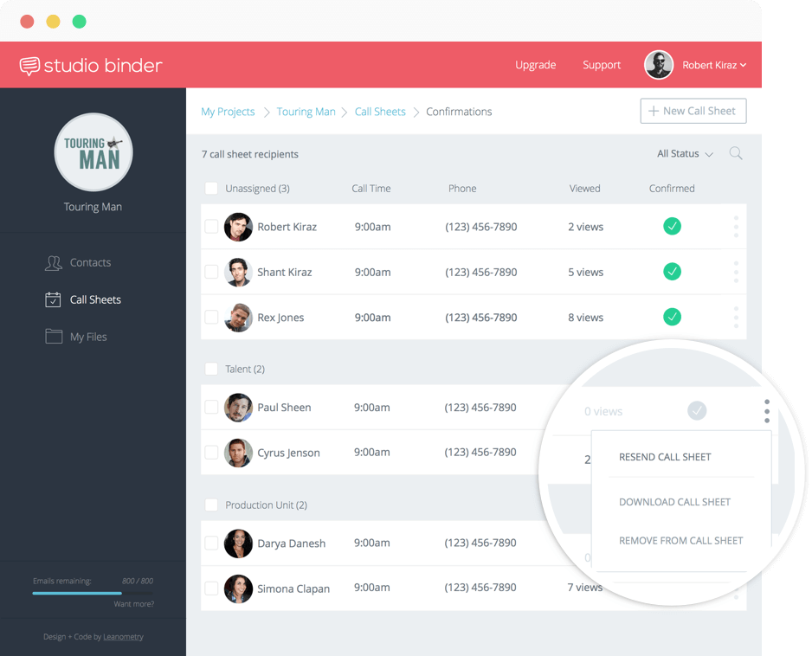Click the name Cyrus Jenson
812x656 pixels.
(288, 453)
